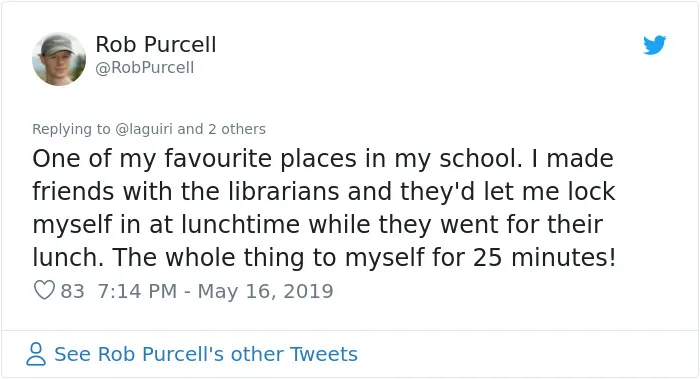Open the Rob Purcell display name
This screenshot has width=700, height=379.
(156, 45)
